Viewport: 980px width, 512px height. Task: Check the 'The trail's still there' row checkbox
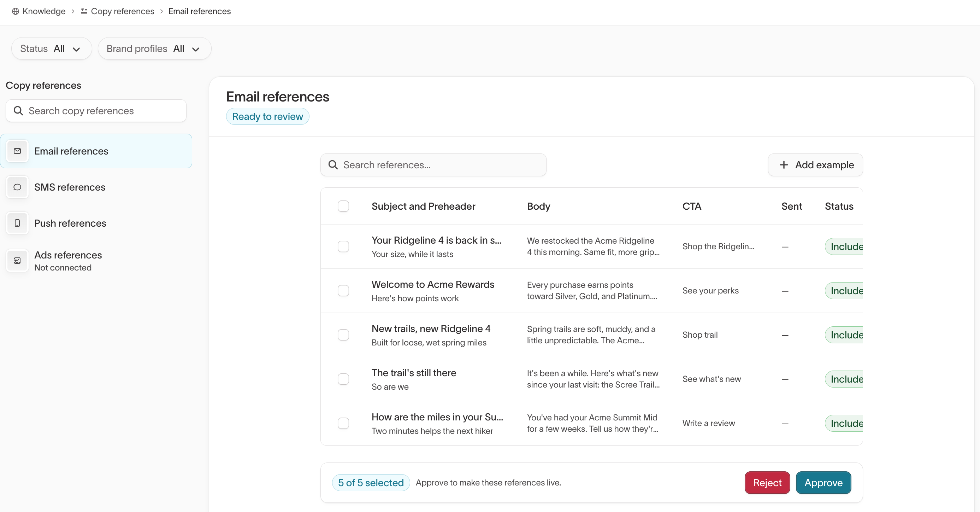coord(343,379)
